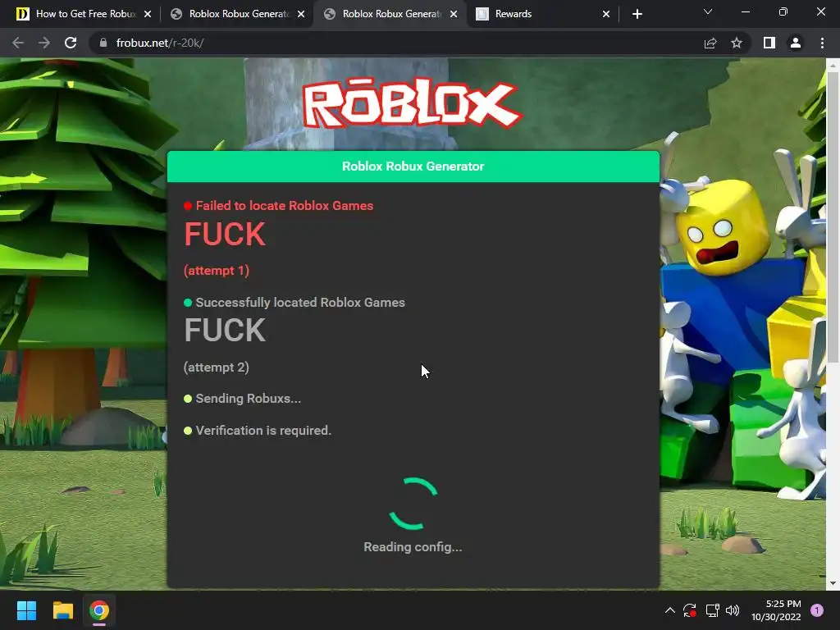Open a new browser tab

click(637, 14)
